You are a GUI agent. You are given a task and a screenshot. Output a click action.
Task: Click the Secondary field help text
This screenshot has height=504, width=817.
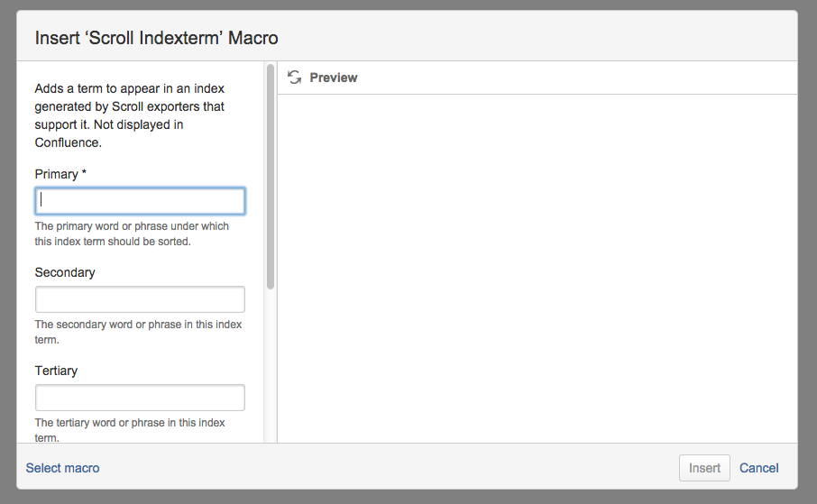tap(138, 332)
